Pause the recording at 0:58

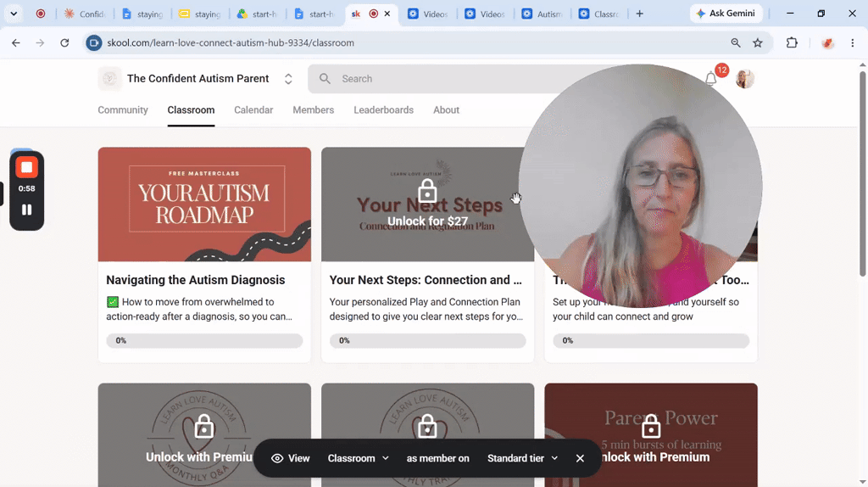[x=26, y=210]
